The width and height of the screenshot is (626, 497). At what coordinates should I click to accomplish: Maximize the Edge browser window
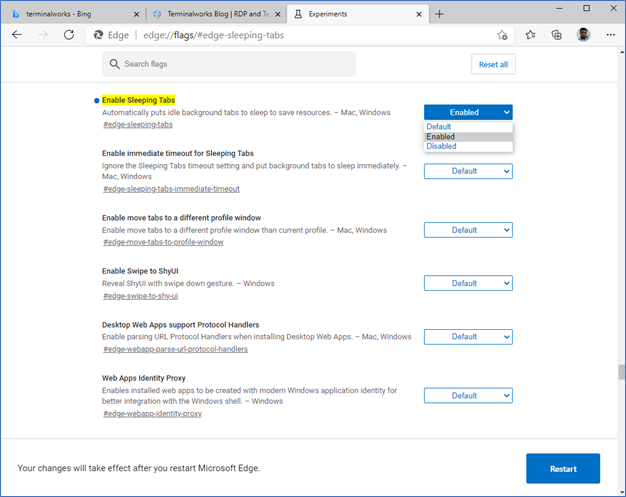pyautogui.click(x=586, y=8)
